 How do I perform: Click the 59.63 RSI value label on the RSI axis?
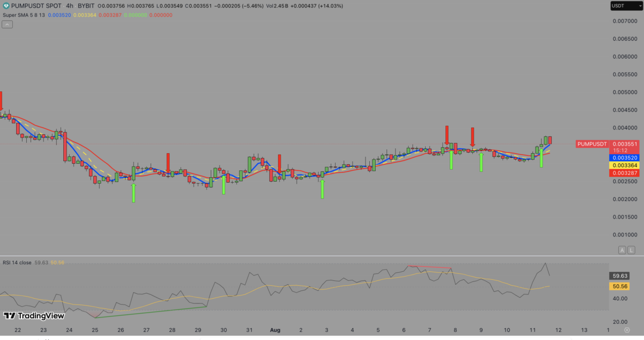pyautogui.click(x=618, y=276)
